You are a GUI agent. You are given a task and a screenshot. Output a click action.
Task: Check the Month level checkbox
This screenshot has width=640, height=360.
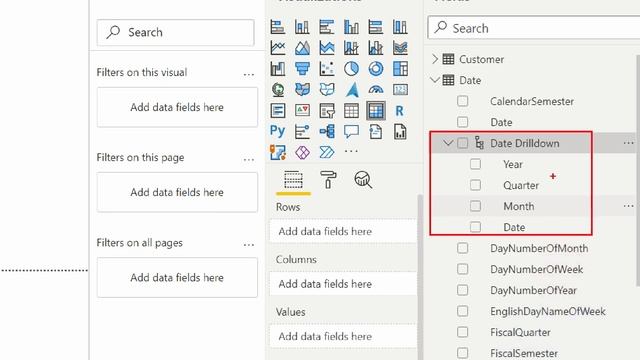point(475,206)
